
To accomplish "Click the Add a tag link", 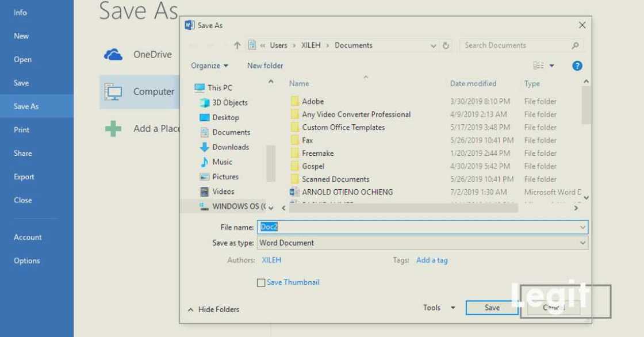I will (432, 260).
